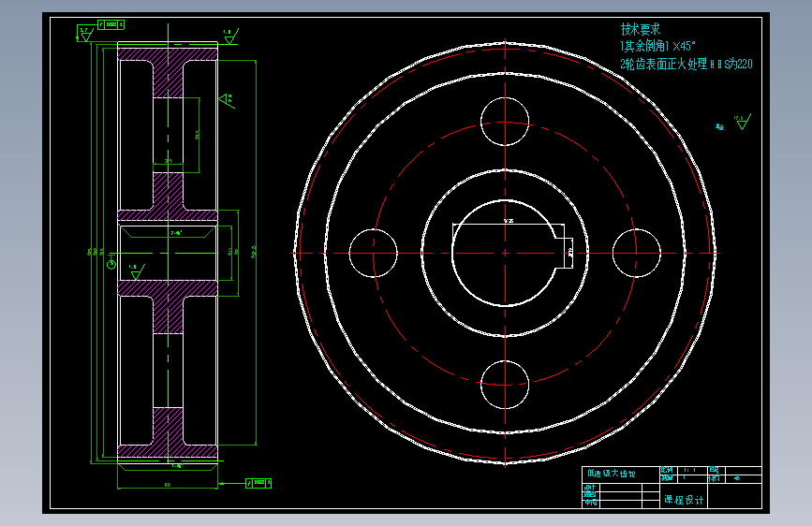Click the keyway slot on the shaft bore
Screen dimensions: 812x526
pos(559,253)
